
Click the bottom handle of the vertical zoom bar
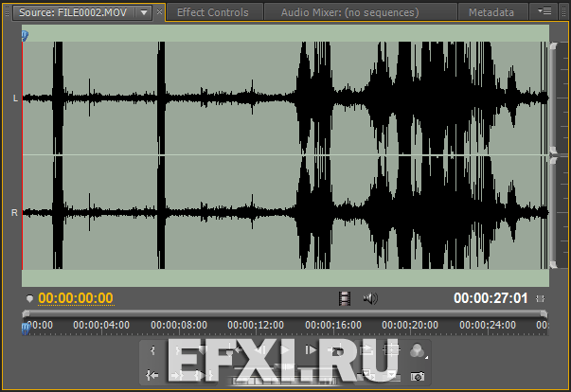tap(554, 264)
